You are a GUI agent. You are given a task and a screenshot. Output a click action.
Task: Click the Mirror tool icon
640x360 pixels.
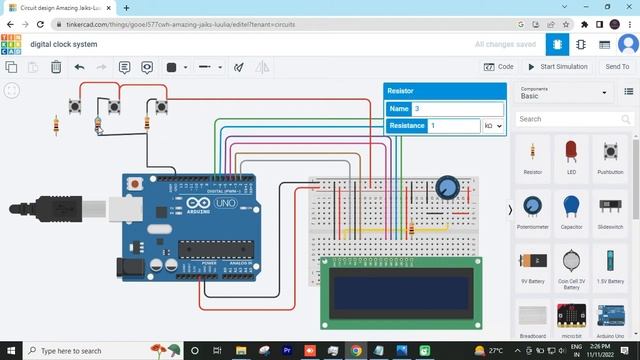tap(262, 67)
